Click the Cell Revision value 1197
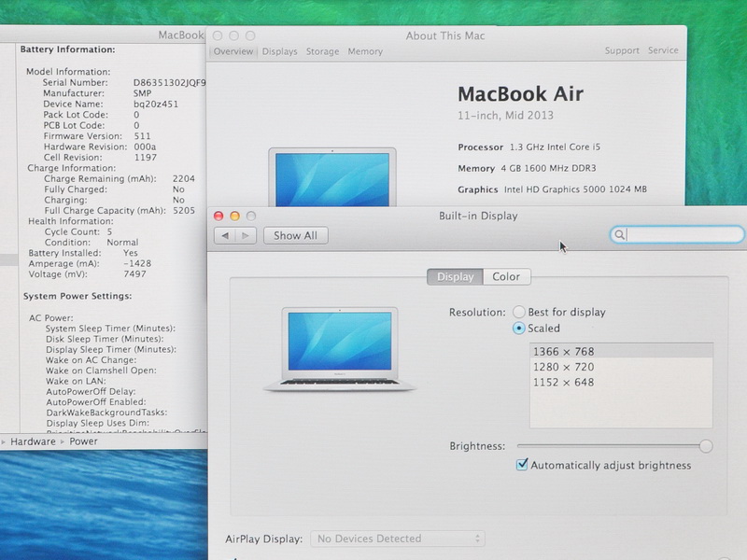747x560 pixels. point(146,157)
